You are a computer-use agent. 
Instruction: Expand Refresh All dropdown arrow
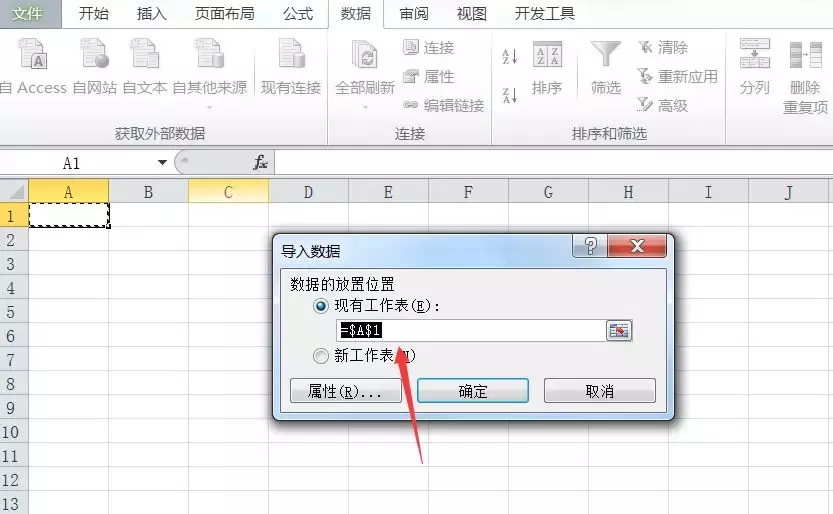(365, 107)
